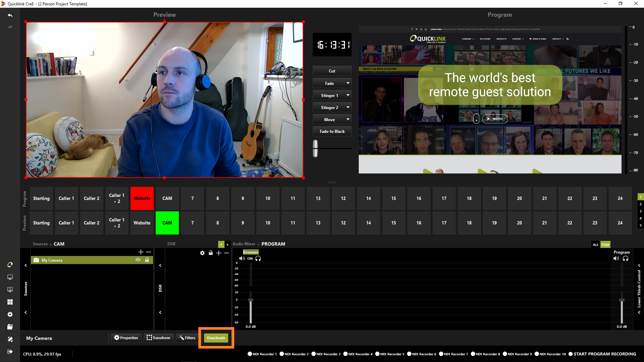Start program recording

pyautogui.click(x=571, y=354)
